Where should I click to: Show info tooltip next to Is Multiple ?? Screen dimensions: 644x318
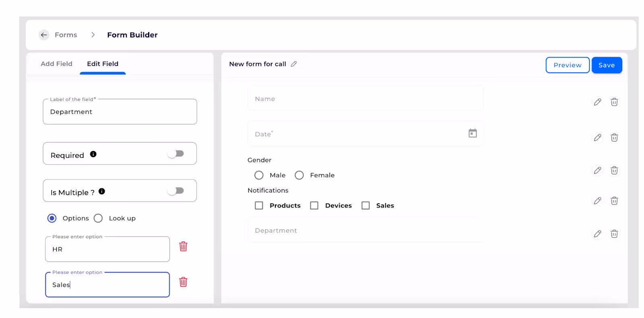point(102,191)
